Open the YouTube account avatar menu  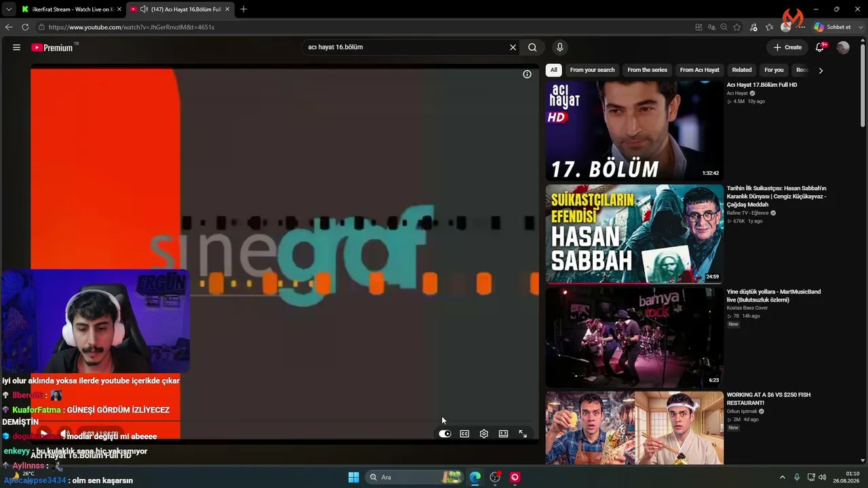843,47
